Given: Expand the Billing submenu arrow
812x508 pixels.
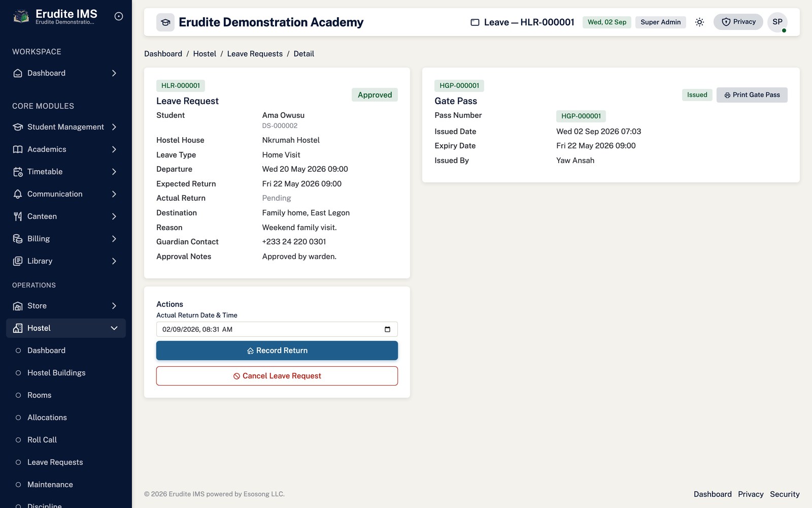Looking at the screenshot, I should [x=114, y=239].
